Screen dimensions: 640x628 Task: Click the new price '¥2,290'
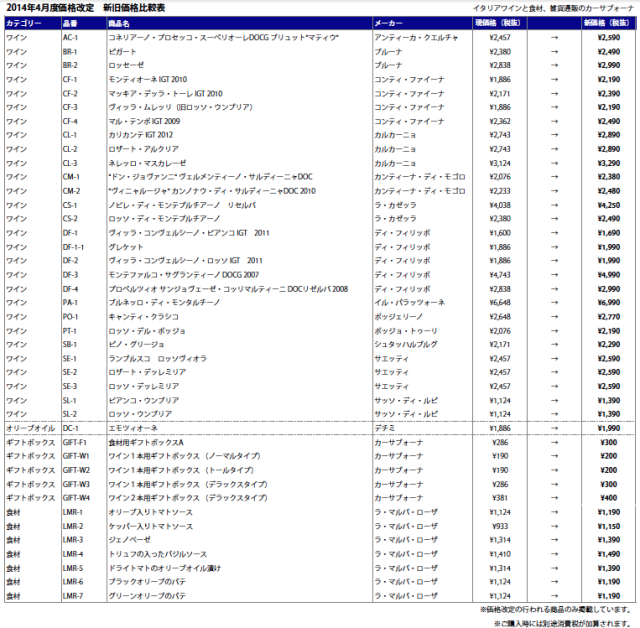(x=609, y=345)
